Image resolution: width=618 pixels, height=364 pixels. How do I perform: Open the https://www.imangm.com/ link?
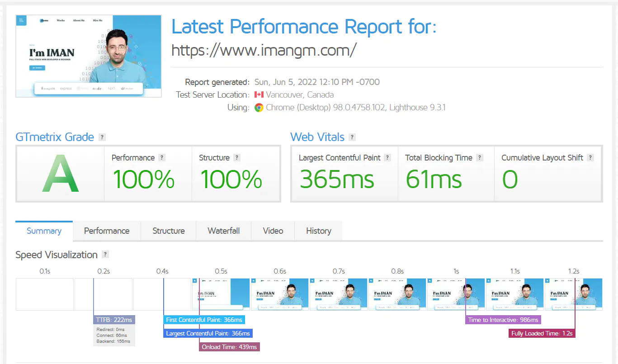pos(264,50)
